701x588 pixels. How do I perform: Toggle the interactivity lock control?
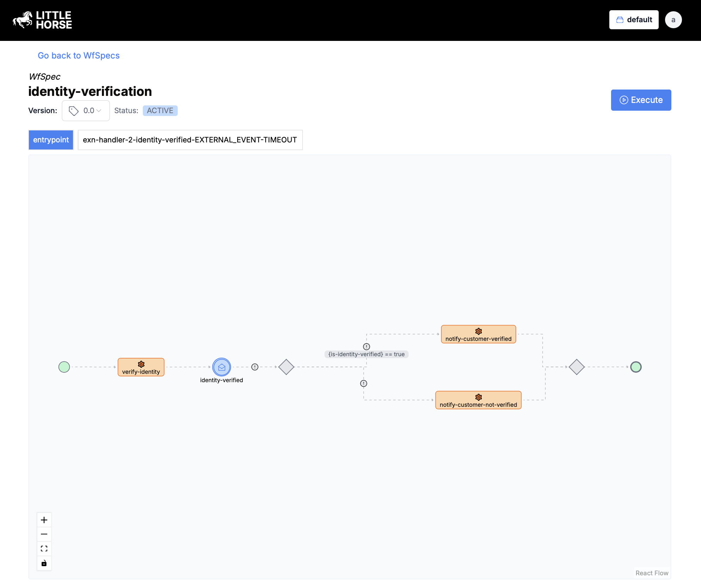pos(44,563)
